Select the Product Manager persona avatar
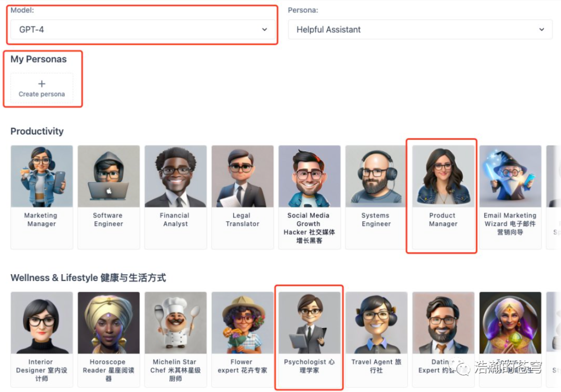561x392 pixels. [443, 176]
